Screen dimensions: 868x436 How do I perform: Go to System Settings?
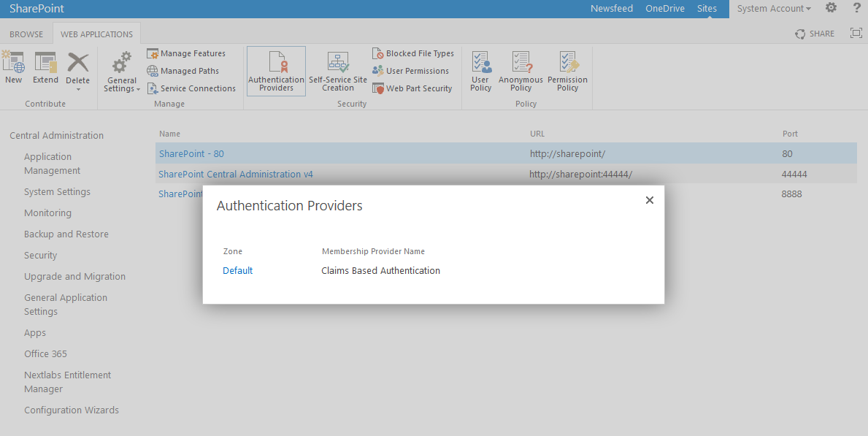[x=57, y=191]
